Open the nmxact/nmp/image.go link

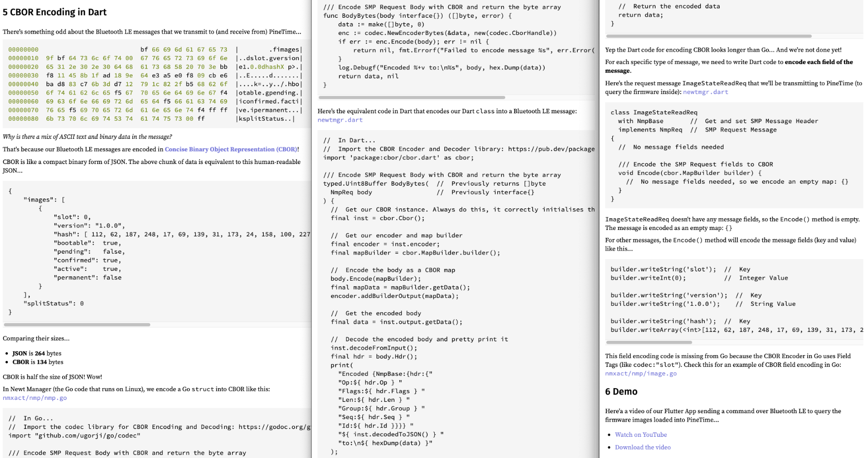pyautogui.click(x=641, y=373)
